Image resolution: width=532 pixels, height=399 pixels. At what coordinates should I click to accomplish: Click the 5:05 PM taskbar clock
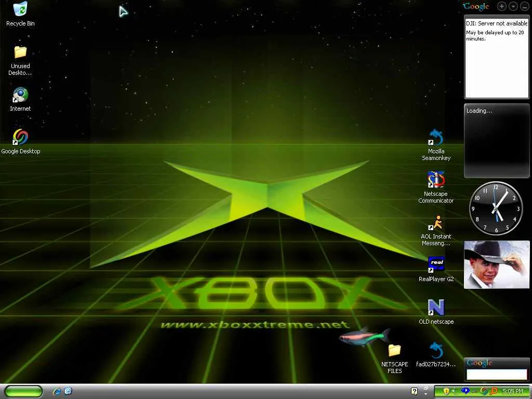513,391
